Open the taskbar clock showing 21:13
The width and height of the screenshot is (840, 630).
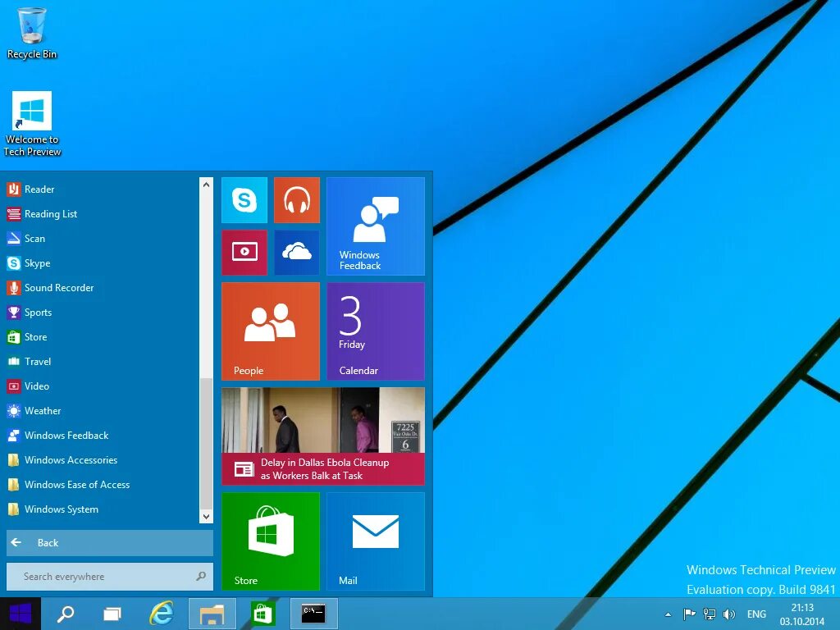click(802, 614)
